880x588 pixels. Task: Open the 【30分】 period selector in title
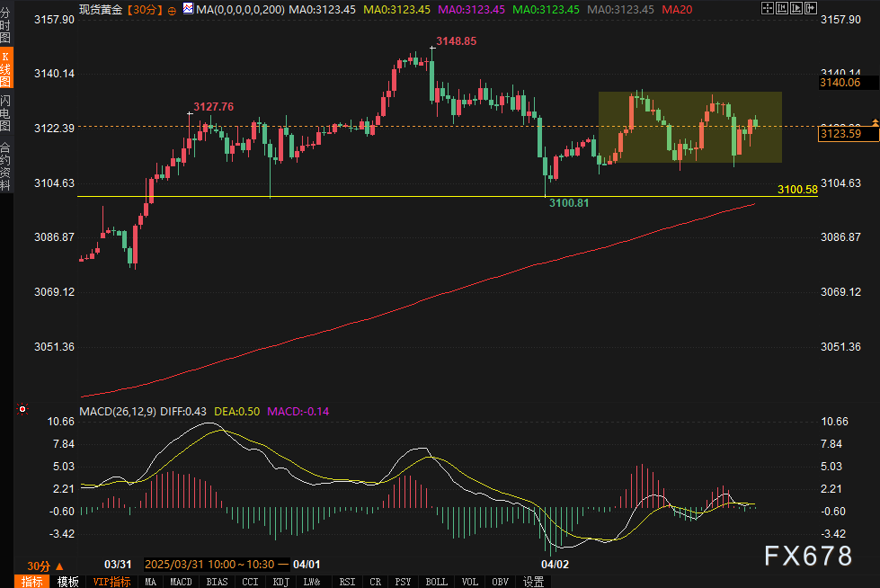143,8
